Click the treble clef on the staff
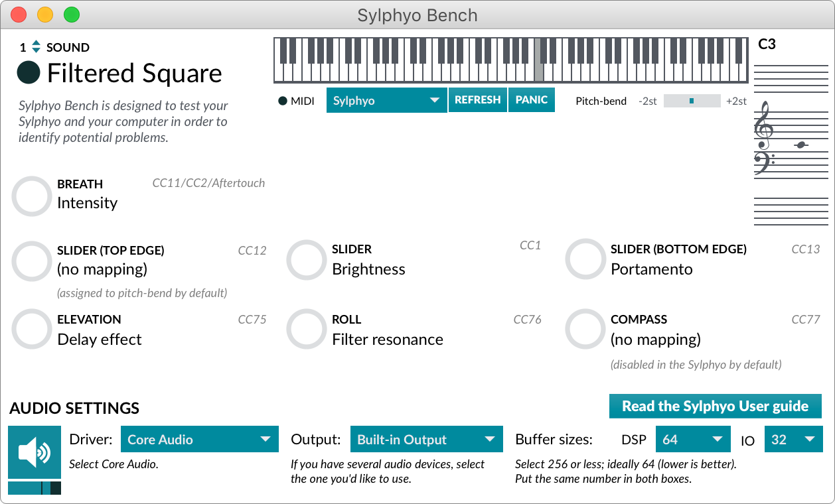 coord(763,126)
